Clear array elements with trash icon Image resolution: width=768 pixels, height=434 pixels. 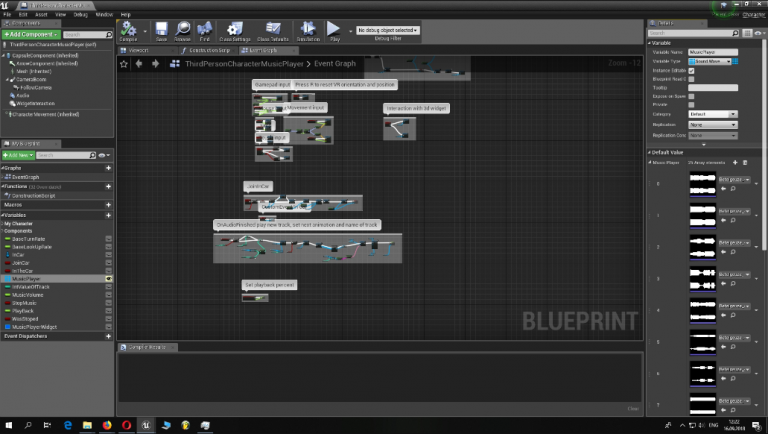tap(745, 163)
